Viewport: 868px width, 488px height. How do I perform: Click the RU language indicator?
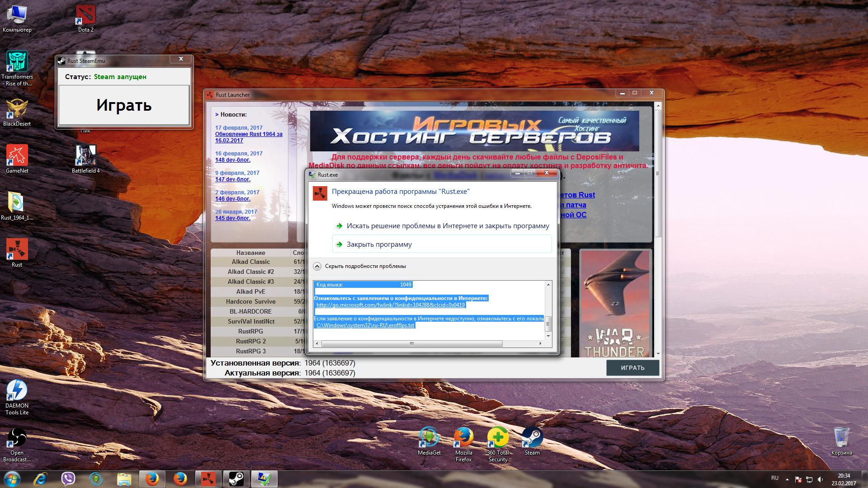(775, 478)
